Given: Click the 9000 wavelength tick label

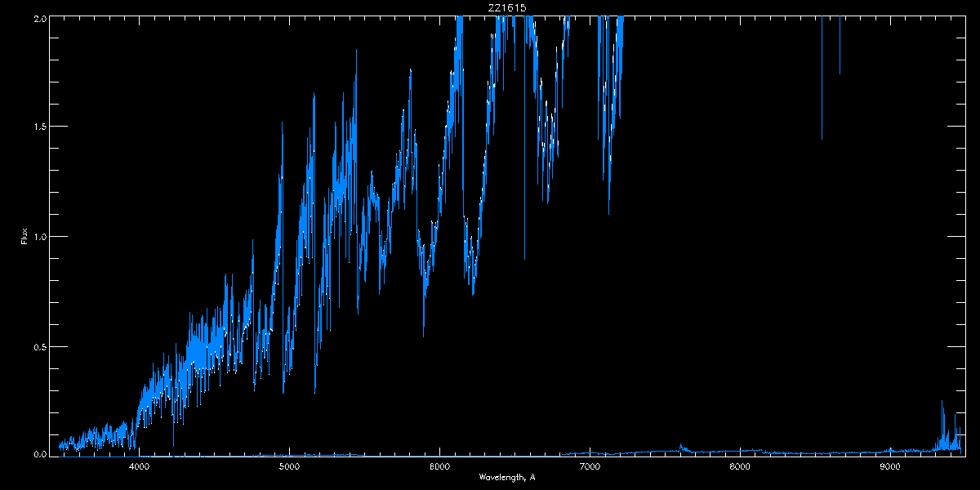Looking at the screenshot, I should click(x=890, y=467).
